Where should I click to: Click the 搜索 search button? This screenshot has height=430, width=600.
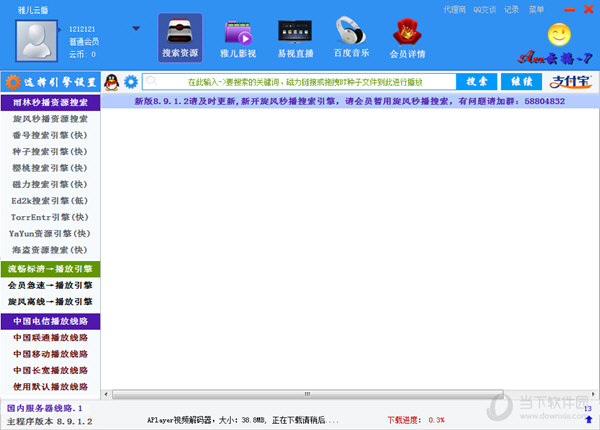[476, 81]
